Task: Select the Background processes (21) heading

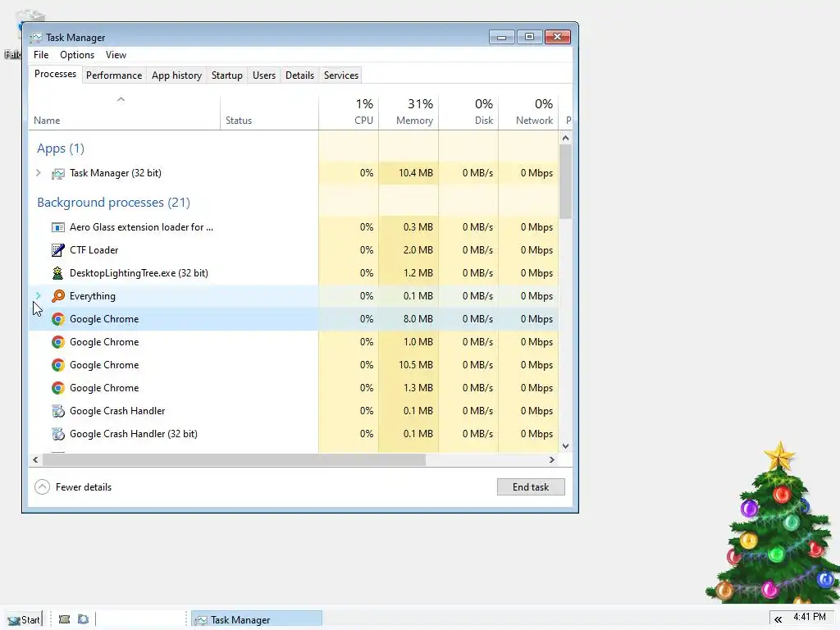Action: [113, 203]
